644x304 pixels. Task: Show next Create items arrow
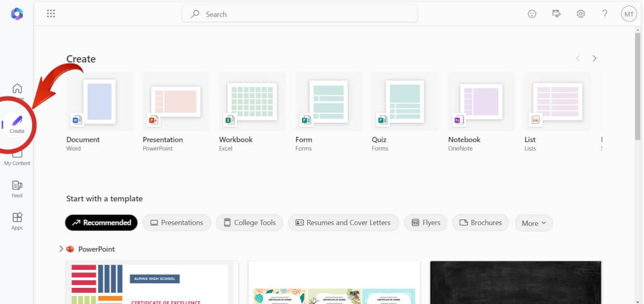tap(595, 58)
